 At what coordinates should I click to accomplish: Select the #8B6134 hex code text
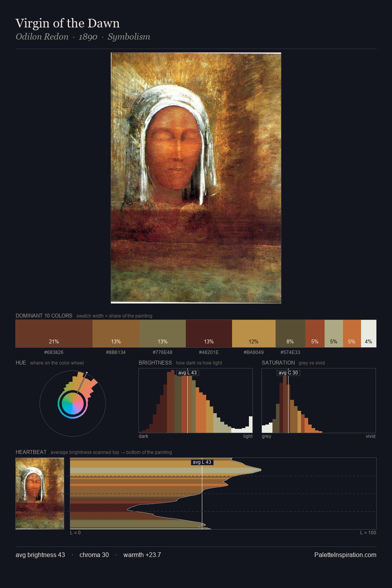click(x=116, y=352)
